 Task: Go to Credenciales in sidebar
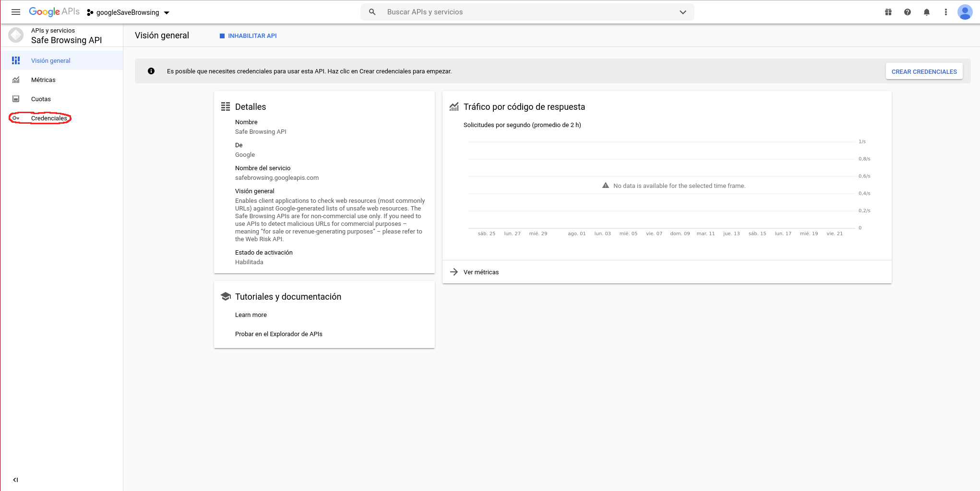pos(49,118)
